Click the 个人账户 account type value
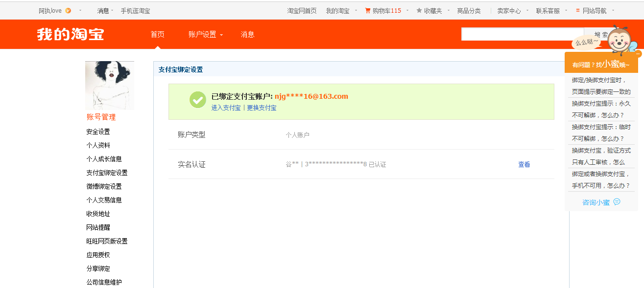The height and width of the screenshot is (288, 644). coord(298,135)
